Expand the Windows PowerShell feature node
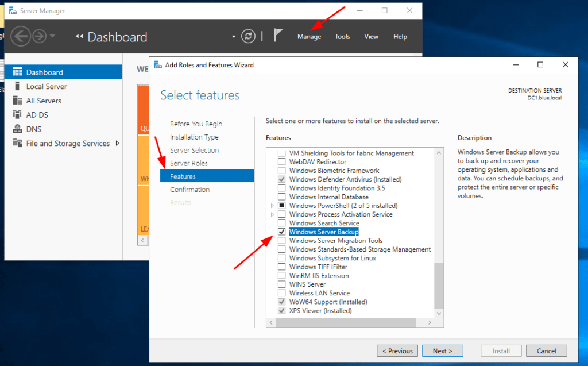The width and height of the screenshot is (588, 366). click(x=272, y=206)
